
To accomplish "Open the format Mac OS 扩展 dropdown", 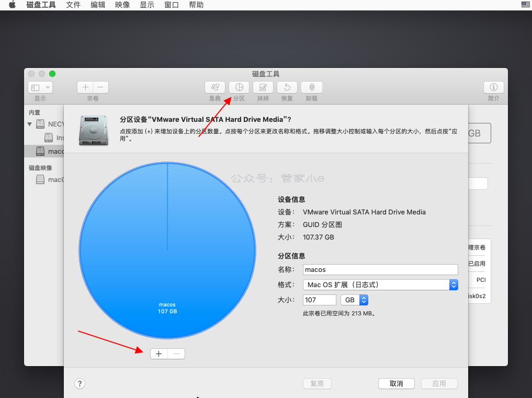I will pyautogui.click(x=380, y=285).
